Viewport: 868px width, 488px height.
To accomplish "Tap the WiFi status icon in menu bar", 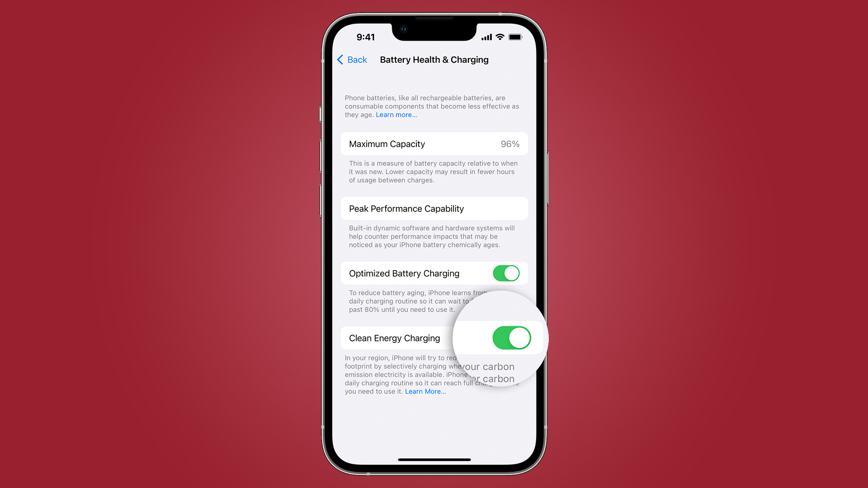I will (x=500, y=37).
